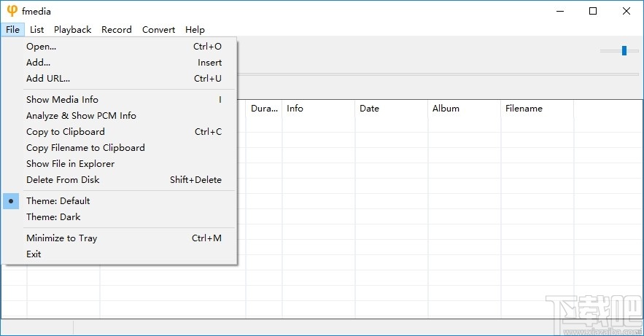Switch to Theme: Dark
This screenshot has width=644, height=336.
[53, 216]
